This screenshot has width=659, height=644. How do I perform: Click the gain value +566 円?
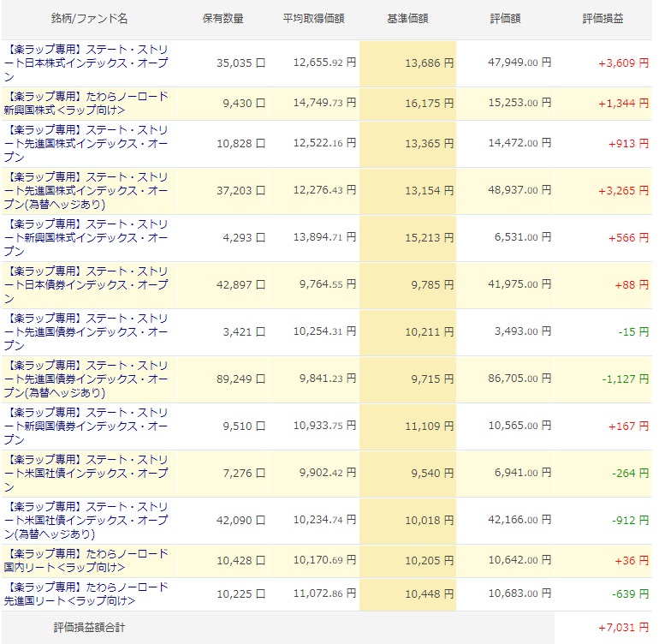point(628,239)
